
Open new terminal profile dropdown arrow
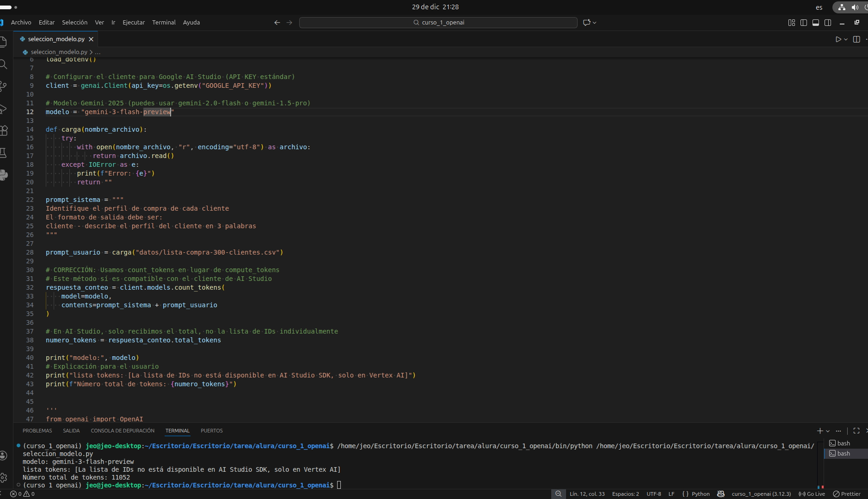pos(828,431)
